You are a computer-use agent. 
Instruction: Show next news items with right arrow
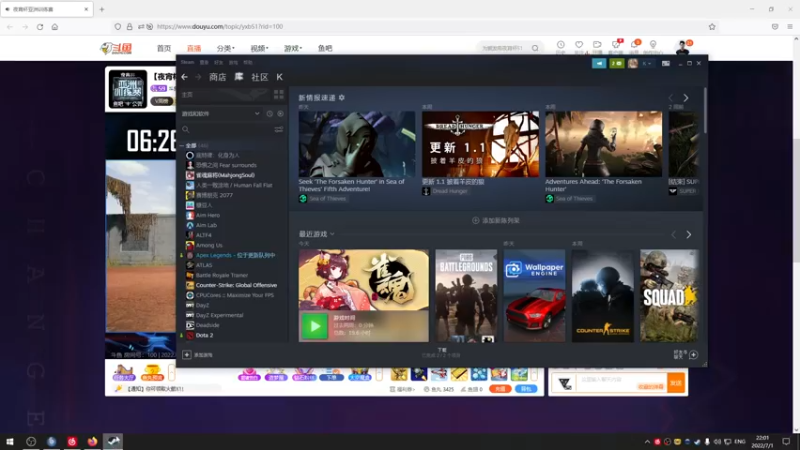coord(686,97)
